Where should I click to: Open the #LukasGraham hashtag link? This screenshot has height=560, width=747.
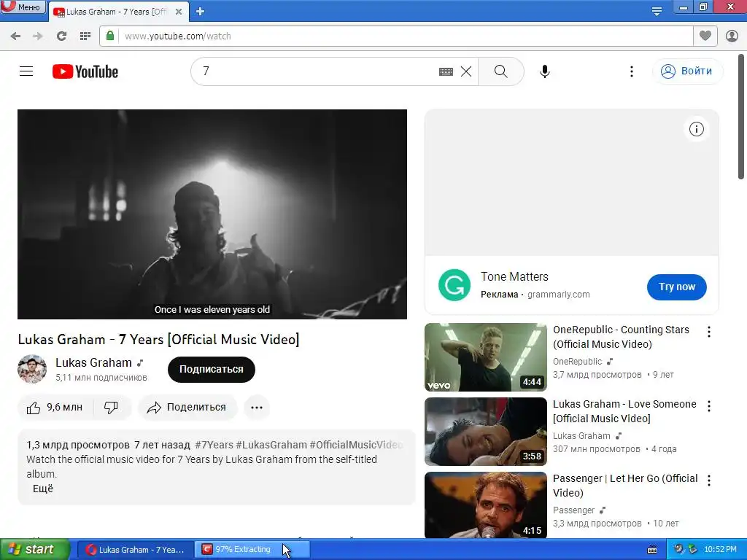271,445
